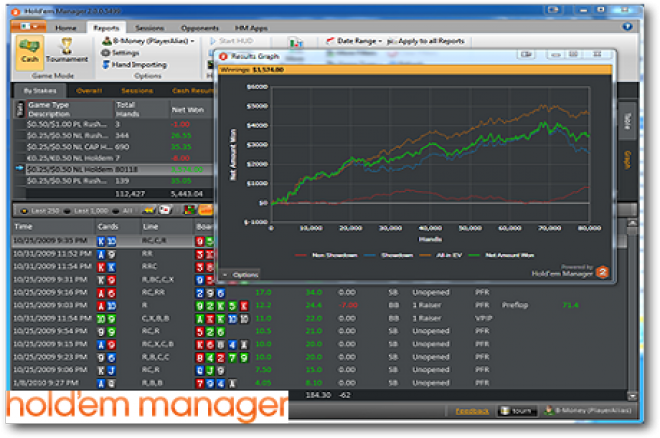The height and width of the screenshot is (438, 660).
Task: Switch to the Home ribbon tab
Action: point(66,28)
